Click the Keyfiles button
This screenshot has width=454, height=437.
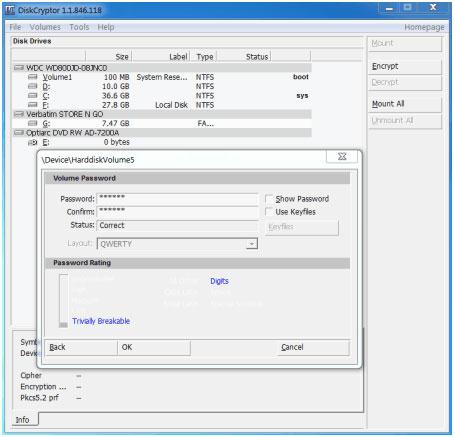click(x=302, y=227)
